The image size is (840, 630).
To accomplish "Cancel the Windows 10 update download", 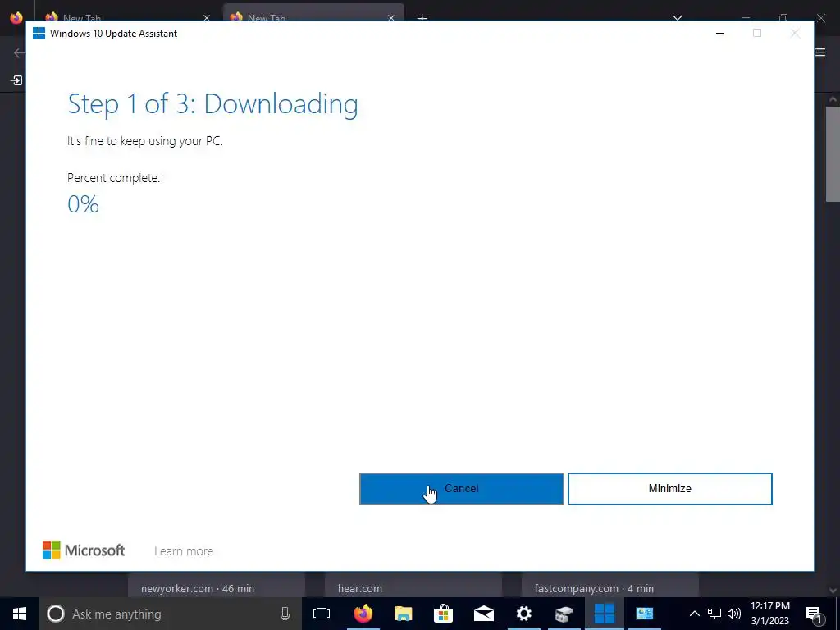I will click(x=461, y=489).
